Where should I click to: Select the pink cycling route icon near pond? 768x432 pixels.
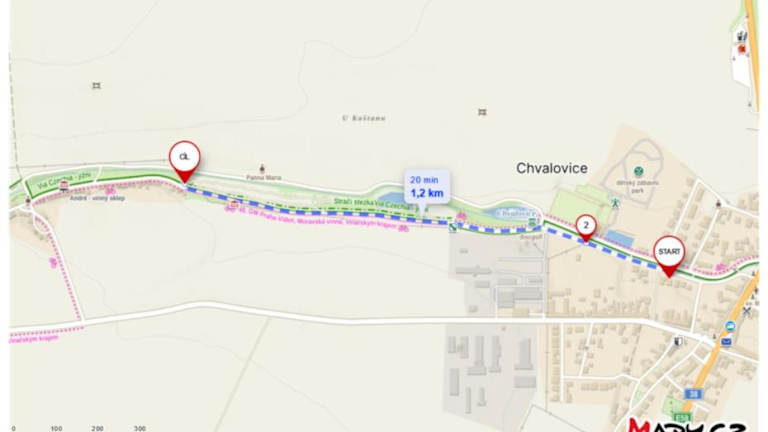click(460, 216)
